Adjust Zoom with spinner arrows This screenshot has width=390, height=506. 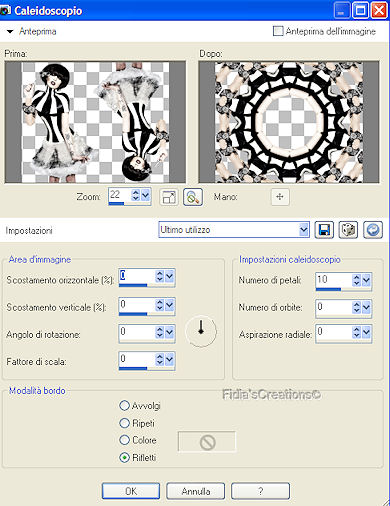pyautogui.click(x=135, y=195)
